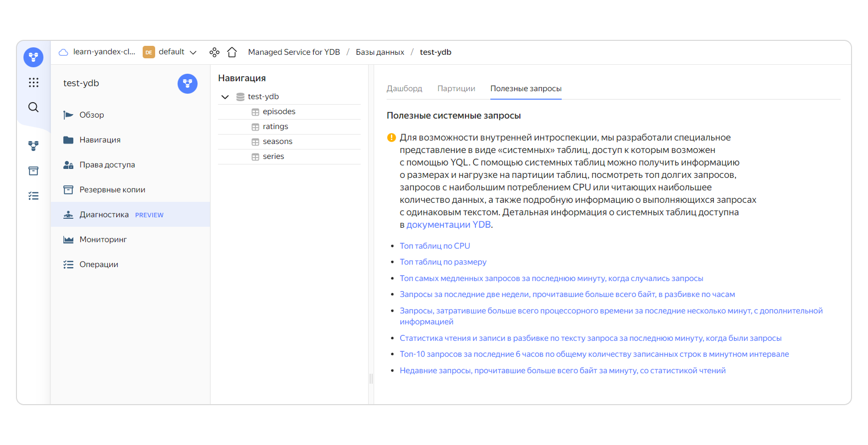The image size is (868, 445).
Task: Click the home icon in breadcrumb bar
Action: point(232,52)
